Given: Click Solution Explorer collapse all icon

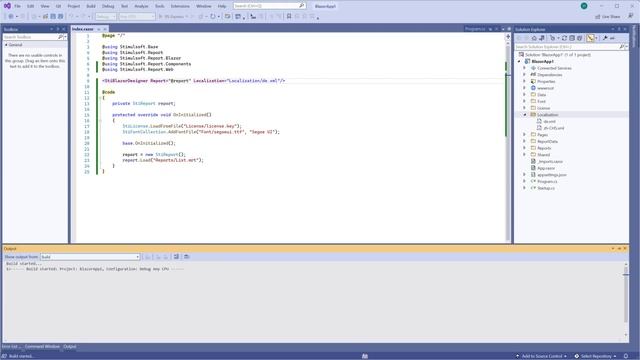Looking at the screenshot, I should 572,38.
